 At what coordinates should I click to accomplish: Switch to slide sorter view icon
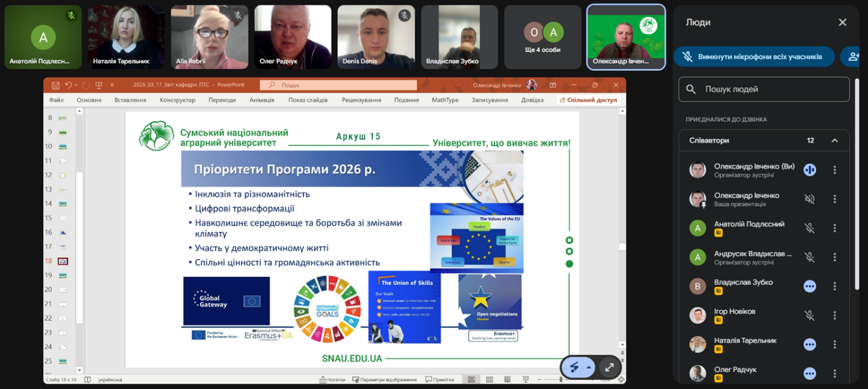(489, 380)
